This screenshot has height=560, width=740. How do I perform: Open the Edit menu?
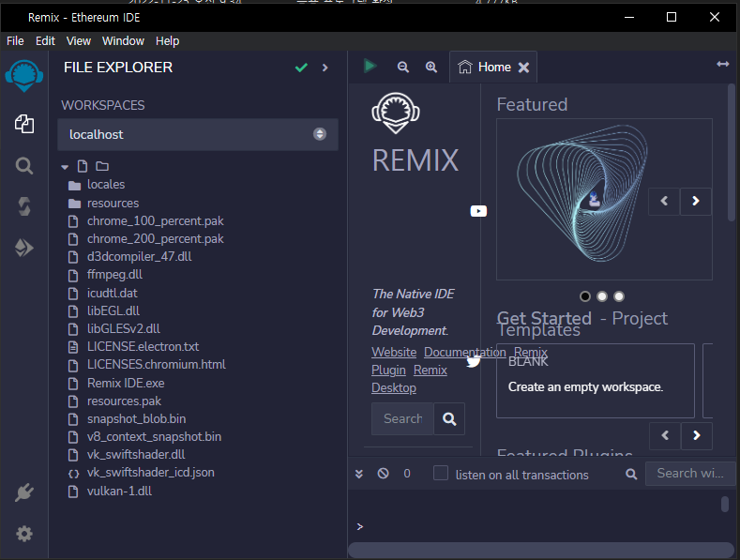45,41
